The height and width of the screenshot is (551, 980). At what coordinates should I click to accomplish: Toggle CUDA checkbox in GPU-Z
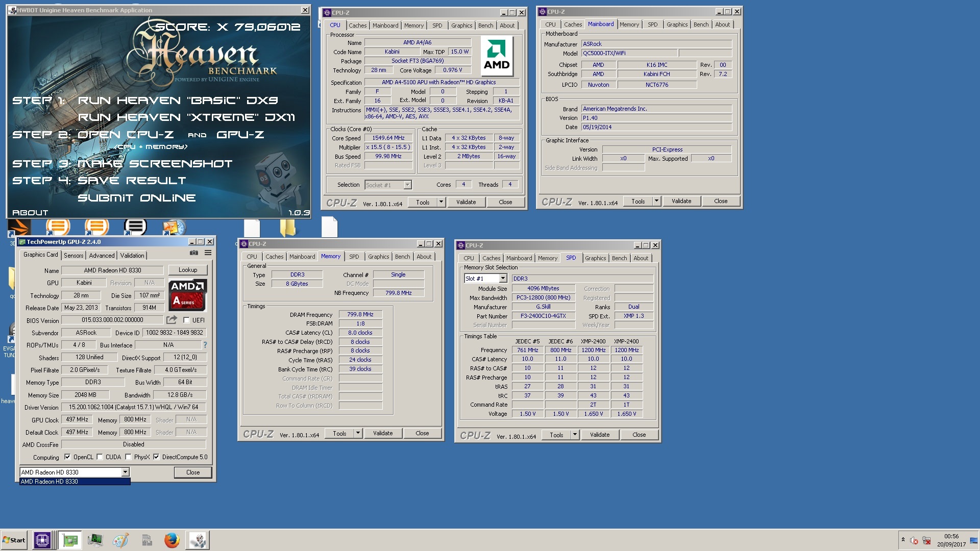pyautogui.click(x=100, y=457)
